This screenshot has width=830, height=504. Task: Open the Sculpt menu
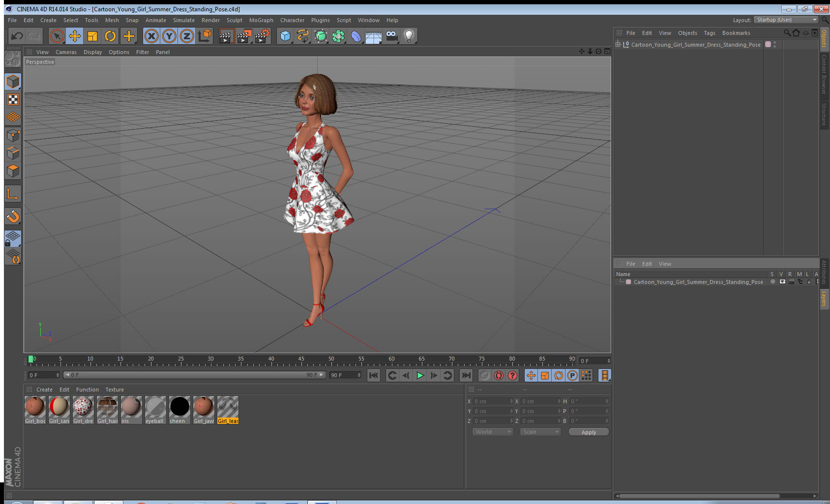(x=235, y=20)
